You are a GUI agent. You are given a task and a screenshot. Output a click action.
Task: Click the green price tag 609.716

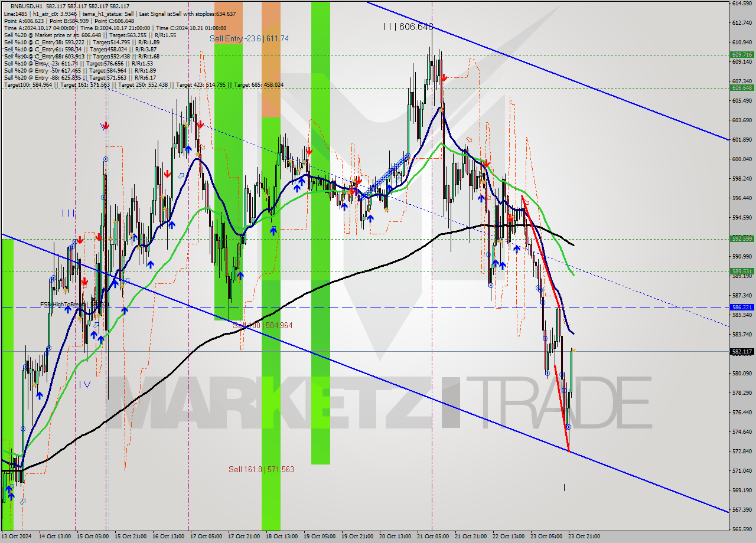pos(742,54)
